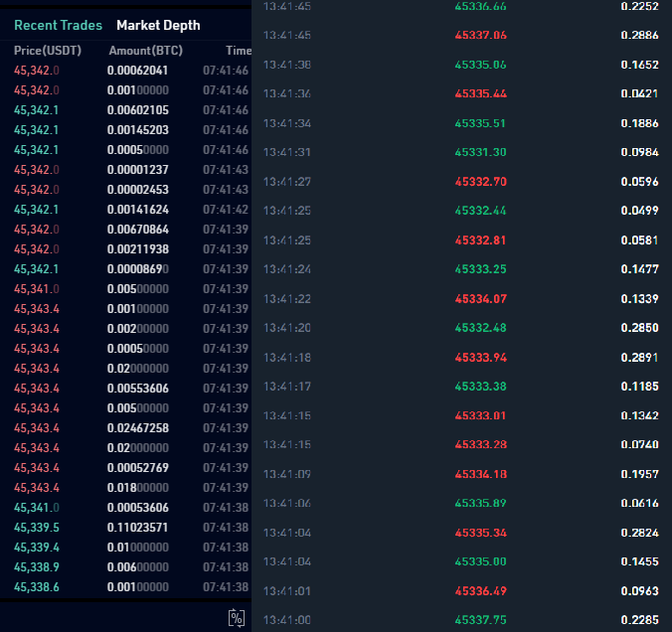Screen dimensions: 672x632
Task: Select the price 45334.18
Action: (480, 474)
